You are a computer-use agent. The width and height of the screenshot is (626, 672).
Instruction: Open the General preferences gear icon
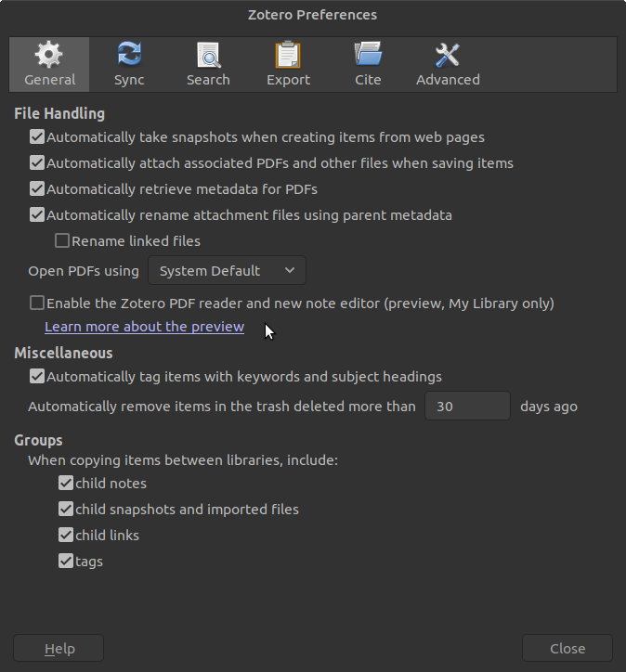coord(49,55)
